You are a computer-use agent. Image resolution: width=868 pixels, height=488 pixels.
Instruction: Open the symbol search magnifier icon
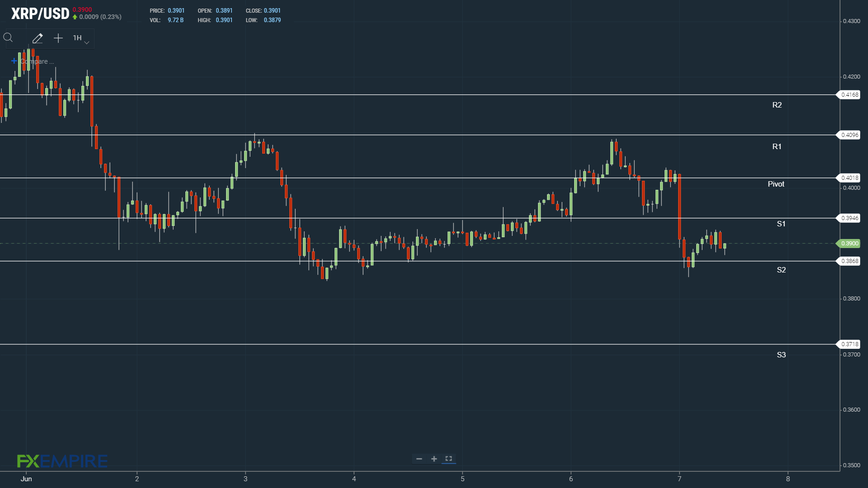coord(8,38)
